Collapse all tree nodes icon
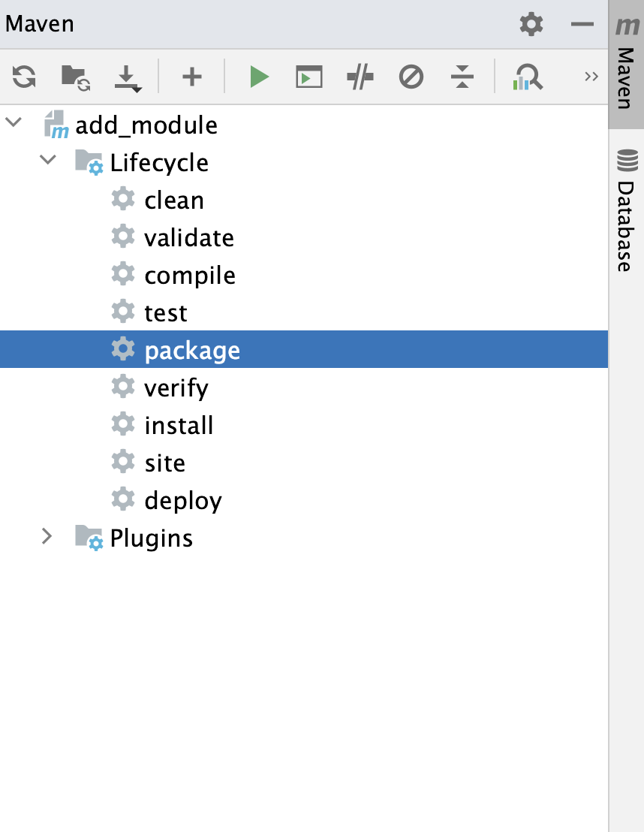Image resolution: width=644 pixels, height=832 pixels. point(462,77)
